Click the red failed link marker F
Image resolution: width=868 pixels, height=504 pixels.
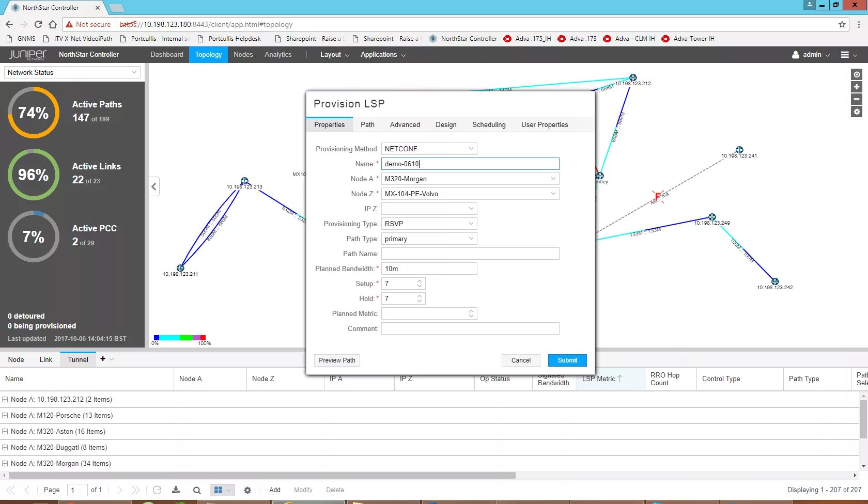pyautogui.click(x=658, y=196)
